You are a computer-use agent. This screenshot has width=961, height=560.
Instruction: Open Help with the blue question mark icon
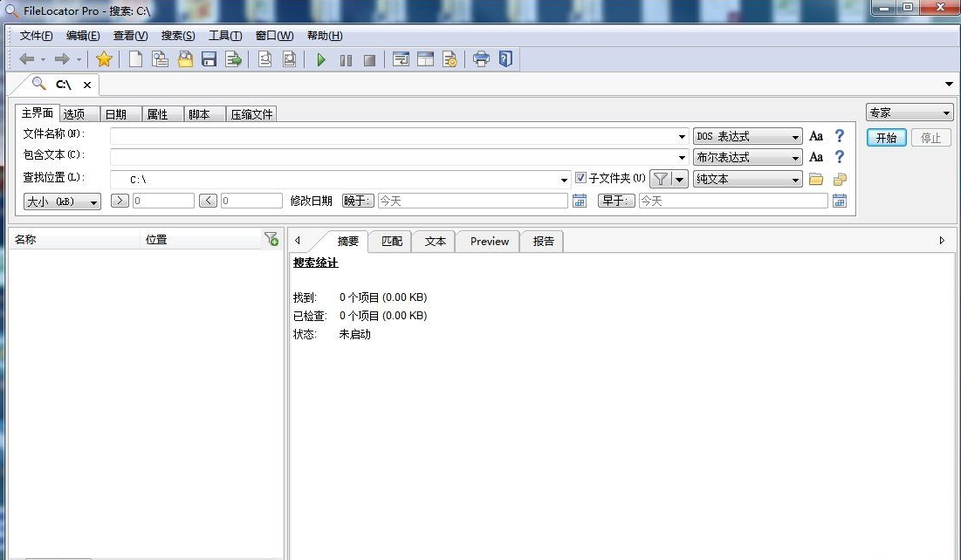(505, 58)
